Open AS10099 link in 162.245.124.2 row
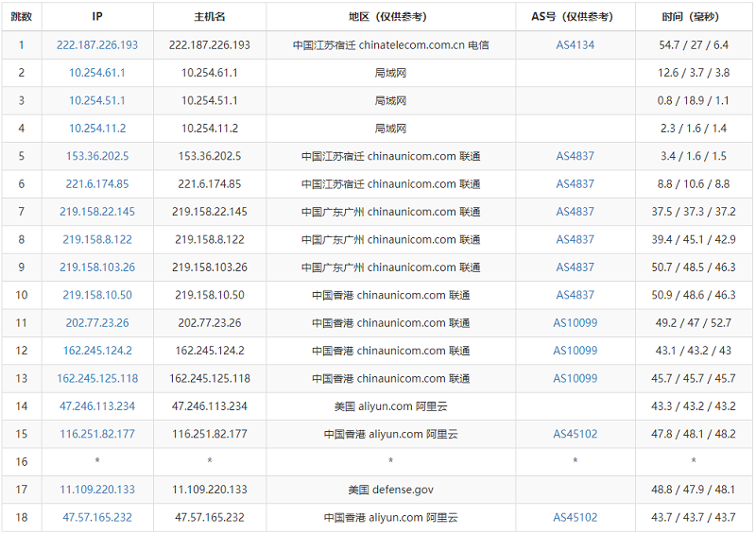 pyautogui.click(x=576, y=351)
